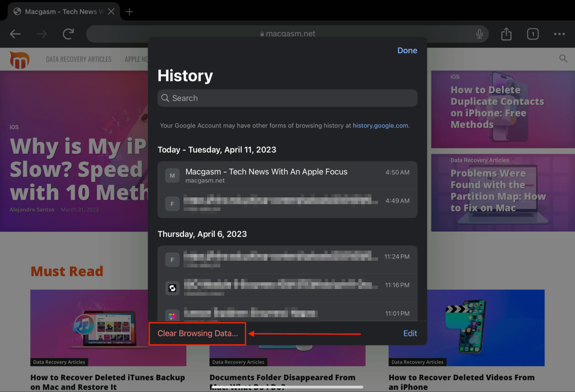Click the plus icon for new tab
The image size is (575, 392).
click(x=129, y=12)
